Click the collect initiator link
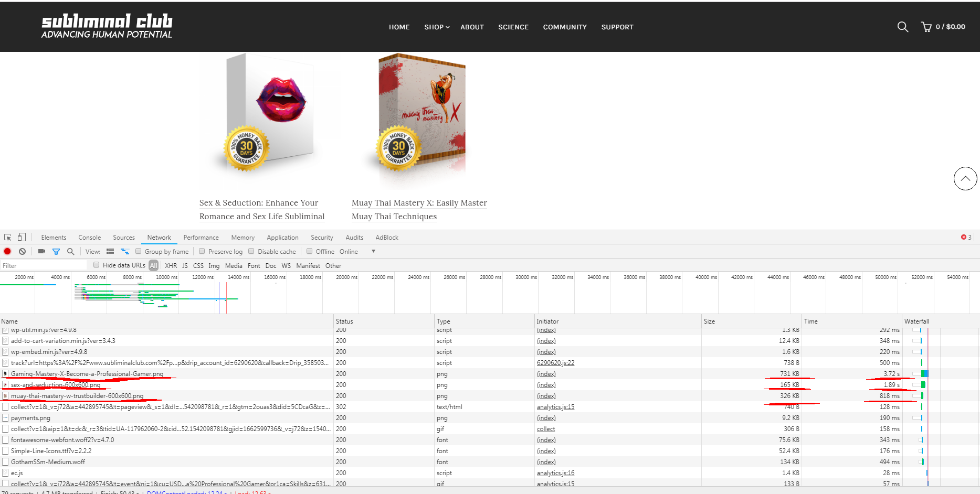The width and height of the screenshot is (980, 494). [546, 429]
